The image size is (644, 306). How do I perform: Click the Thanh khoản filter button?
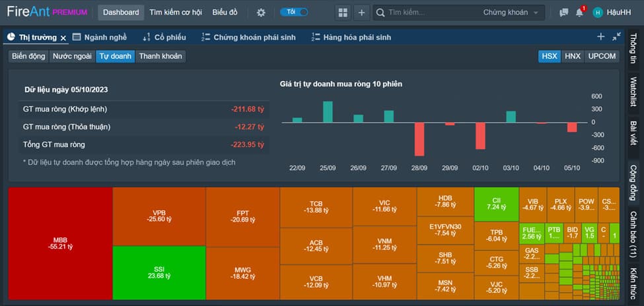point(161,56)
